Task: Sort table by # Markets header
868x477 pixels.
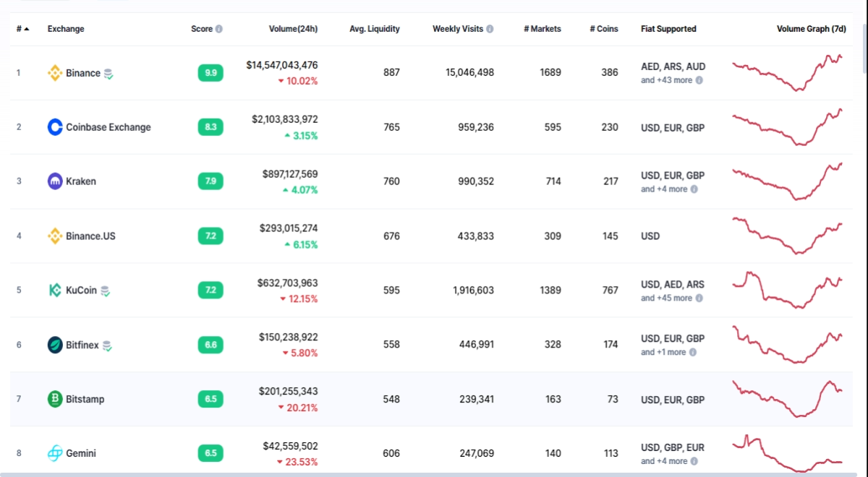Action: pyautogui.click(x=542, y=29)
